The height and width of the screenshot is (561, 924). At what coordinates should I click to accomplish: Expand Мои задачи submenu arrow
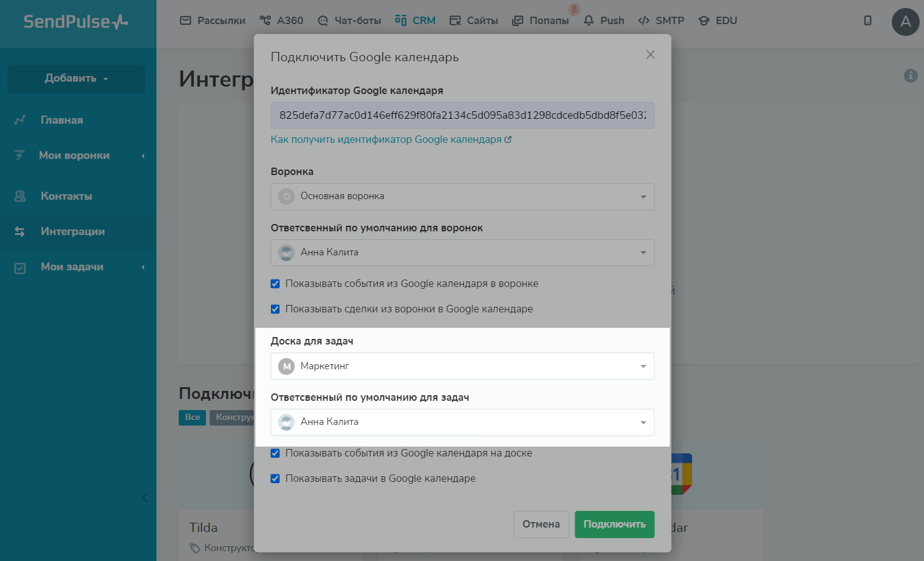(x=143, y=267)
